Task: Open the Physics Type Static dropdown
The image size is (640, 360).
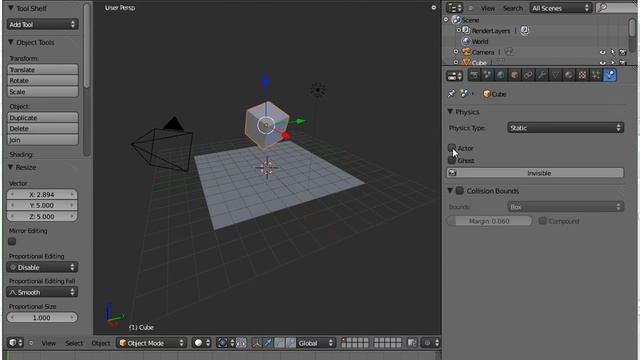Action: pos(565,128)
